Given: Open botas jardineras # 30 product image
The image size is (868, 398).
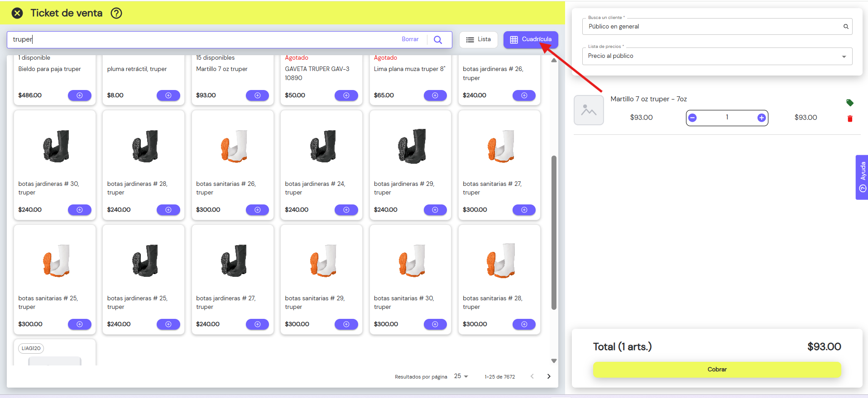Looking at the screenshot, I should click(x=56, y=146).
